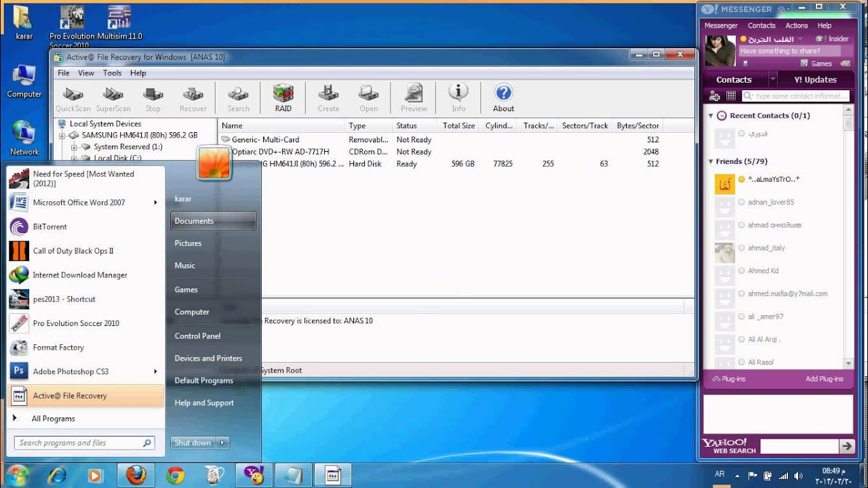Viewport: 868px width, 488px height.
Task: Expand the SAMSUNG HM641JI tree node
Action: 62,136
